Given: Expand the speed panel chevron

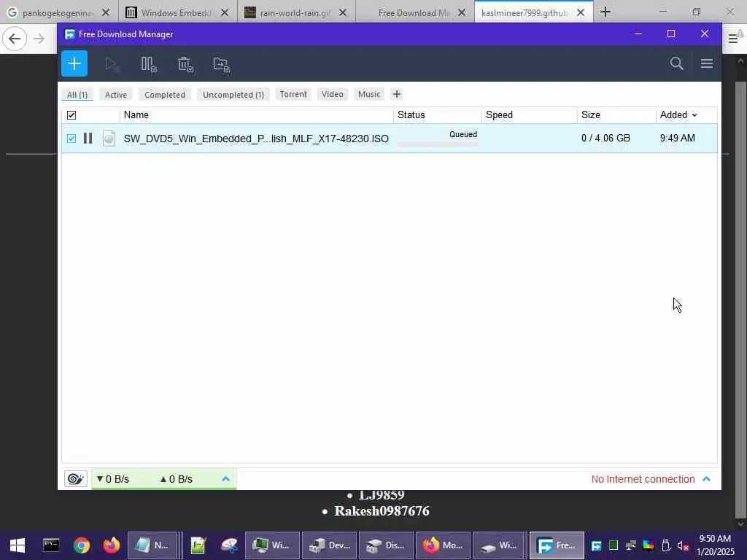Looking at the screenshot, I should [x=226, y=478].
